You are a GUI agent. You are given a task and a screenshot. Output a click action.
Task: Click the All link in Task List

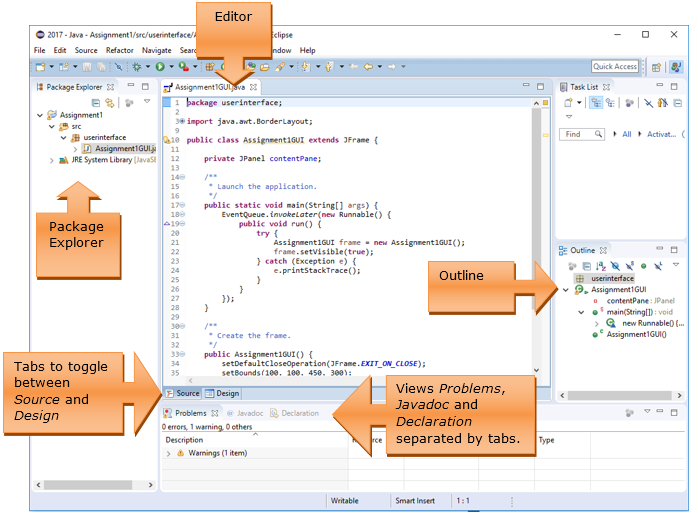coord(627,134)
